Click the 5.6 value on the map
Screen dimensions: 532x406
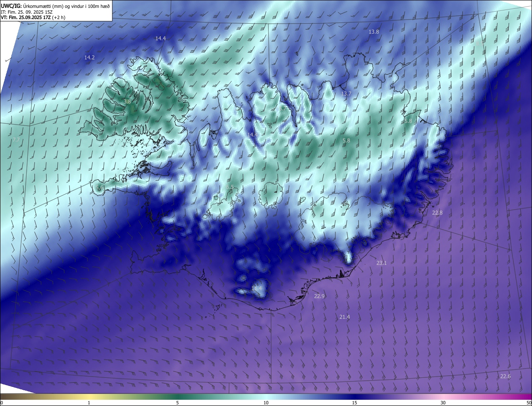[99, 188]
